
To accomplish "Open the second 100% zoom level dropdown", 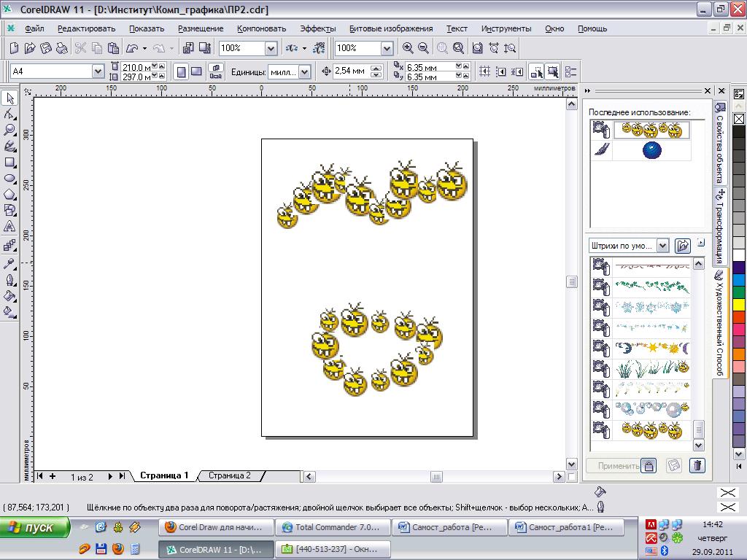I will point(387,48).
